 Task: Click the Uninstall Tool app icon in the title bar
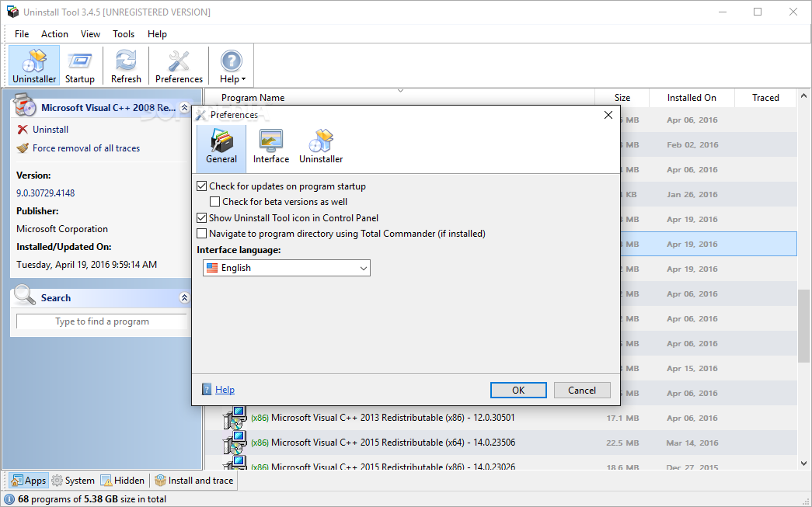pyautogui.click(x=12, y=12)
